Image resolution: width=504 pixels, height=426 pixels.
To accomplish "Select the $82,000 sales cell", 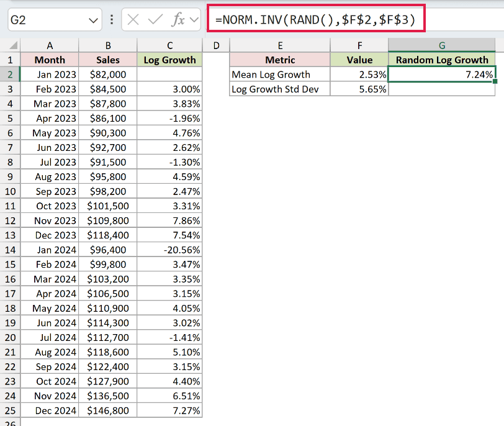I will click(x=108, y=75).
